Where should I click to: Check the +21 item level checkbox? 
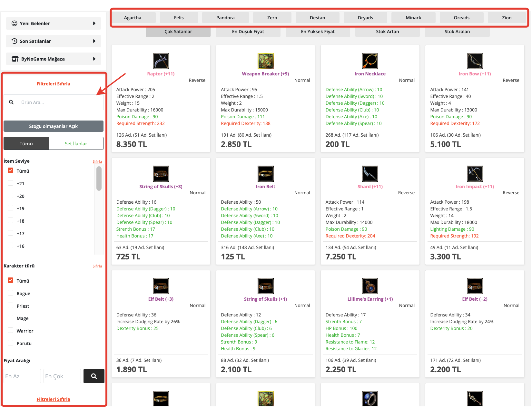click(11, 183)
